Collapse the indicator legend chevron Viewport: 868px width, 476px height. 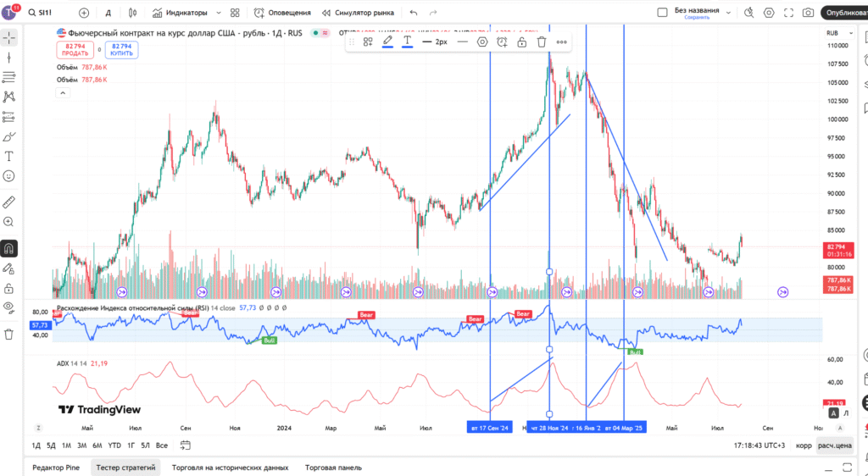pyautogui.click(x=63, y=93)
